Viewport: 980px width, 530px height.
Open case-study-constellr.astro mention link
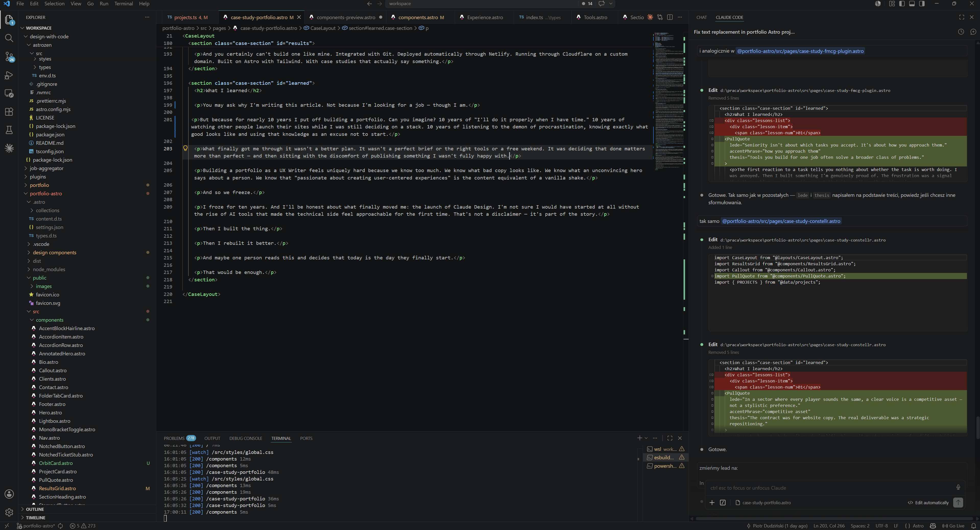(x=781, y=221)
